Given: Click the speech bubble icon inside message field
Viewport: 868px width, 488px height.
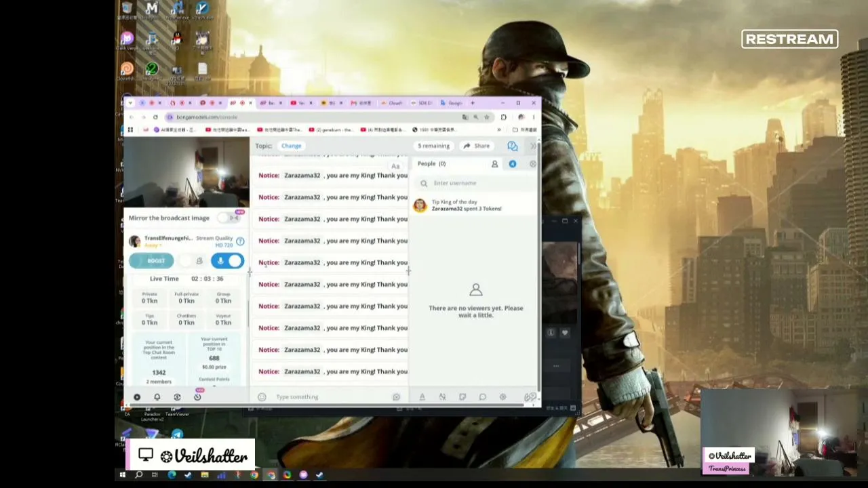Looking at the screenshot, I should pos(396,397).
